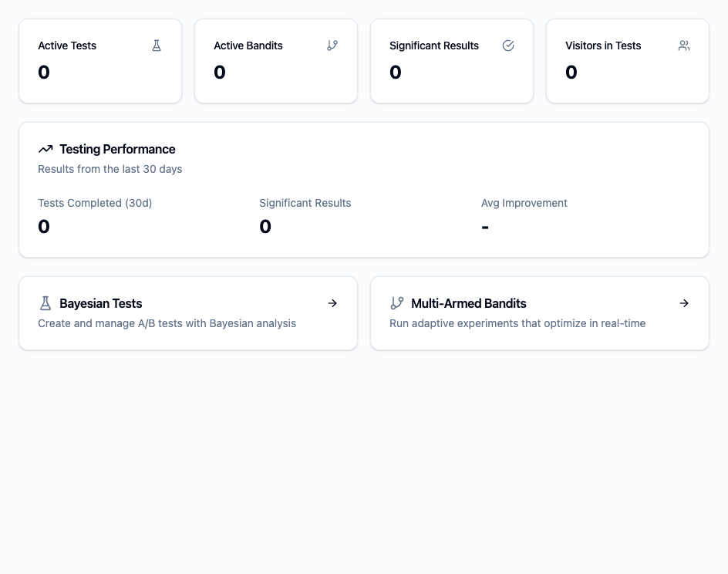Select the Active Bandits summary card
This screenshot has height=574, width=728.
pyautogui.click(x=276, y=61)
